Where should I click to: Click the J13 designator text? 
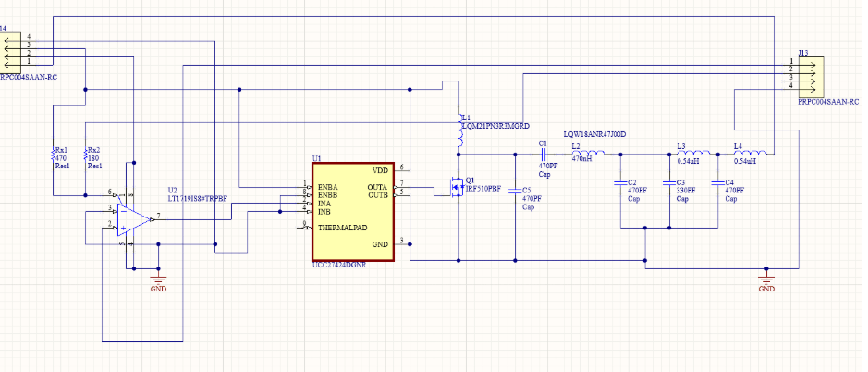pos(803,52)
